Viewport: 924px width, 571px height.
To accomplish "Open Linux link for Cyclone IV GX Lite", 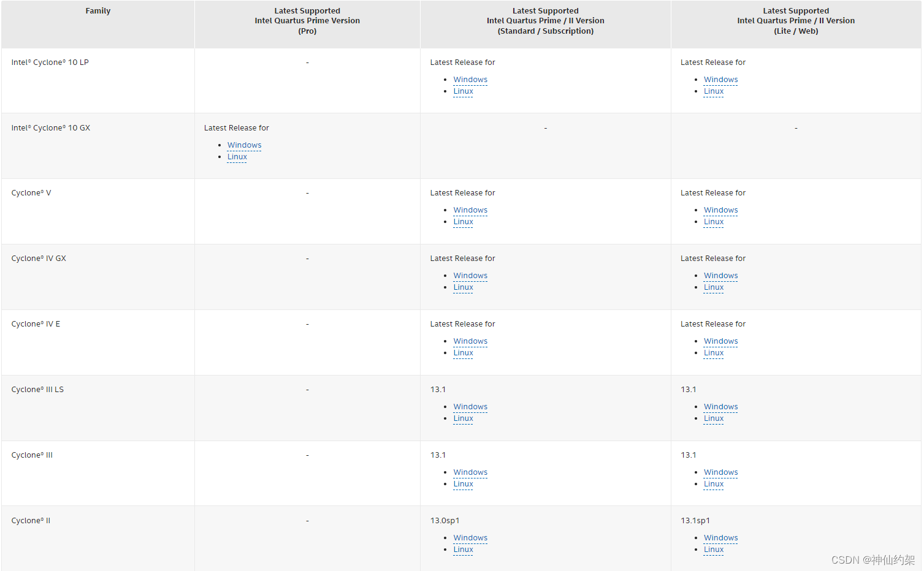I will 714,287.
